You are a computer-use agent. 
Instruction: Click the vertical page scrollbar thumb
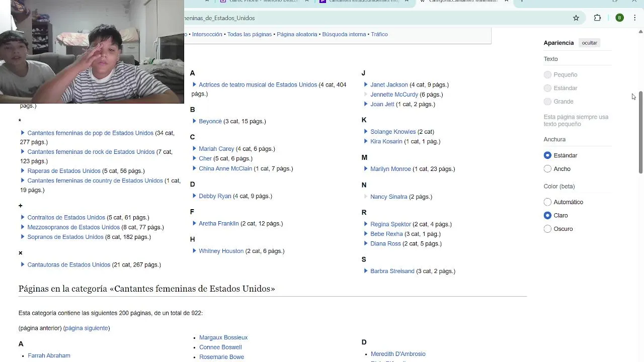[640, 133]
